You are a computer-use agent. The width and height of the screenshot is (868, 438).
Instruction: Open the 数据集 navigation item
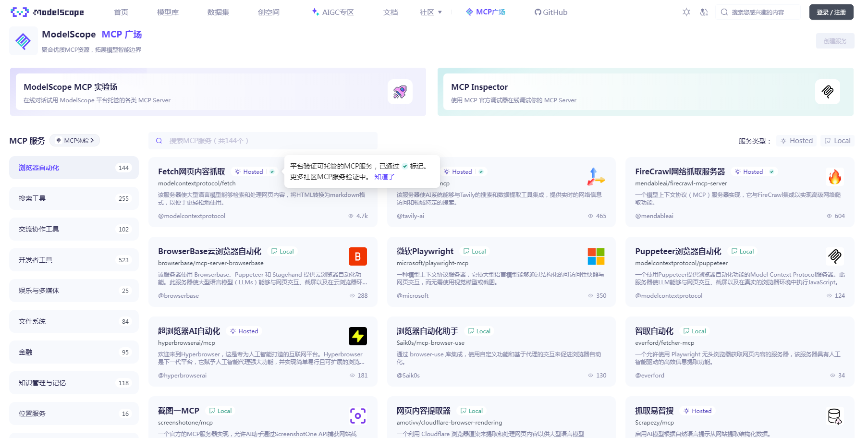tap(218, 12)
